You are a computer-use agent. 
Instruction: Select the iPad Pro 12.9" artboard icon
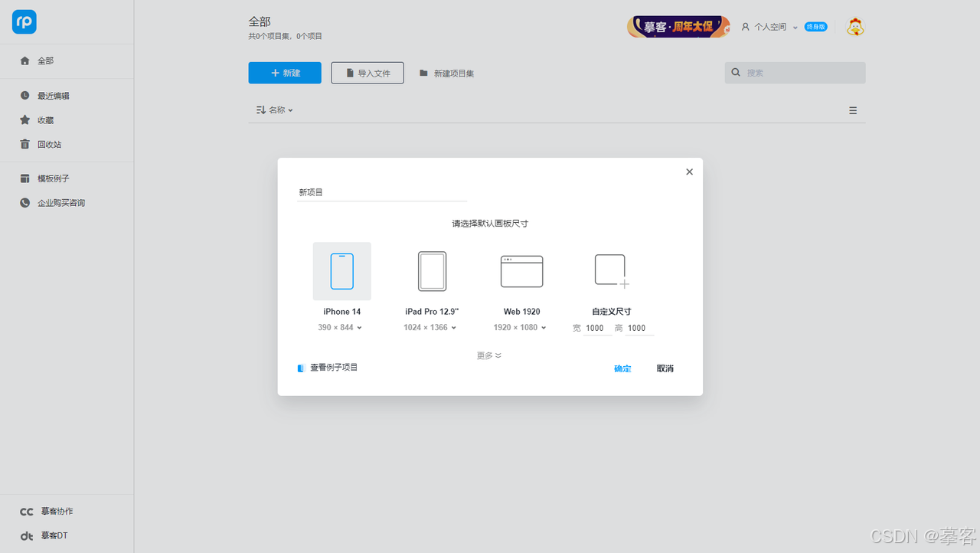pyautogui.click(x=432, y=271)
